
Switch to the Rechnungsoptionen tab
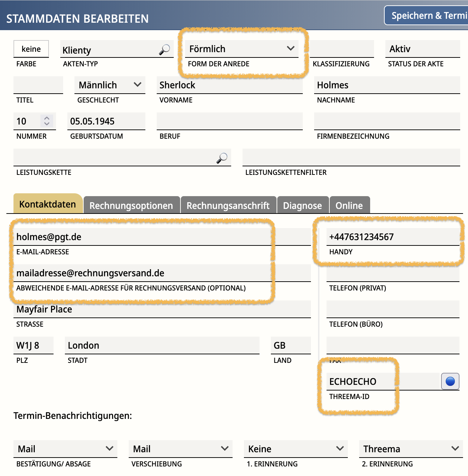(x=131, y=205)
